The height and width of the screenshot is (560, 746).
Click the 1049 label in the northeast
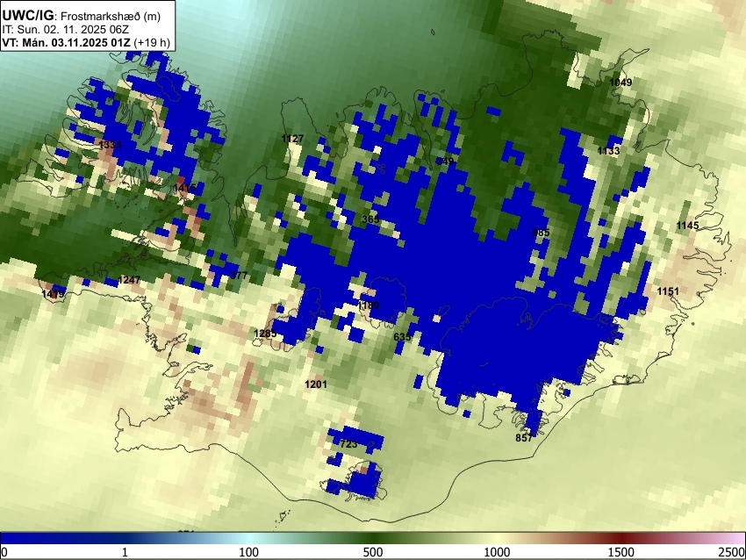pyautogui.click(x=620, y=83)
